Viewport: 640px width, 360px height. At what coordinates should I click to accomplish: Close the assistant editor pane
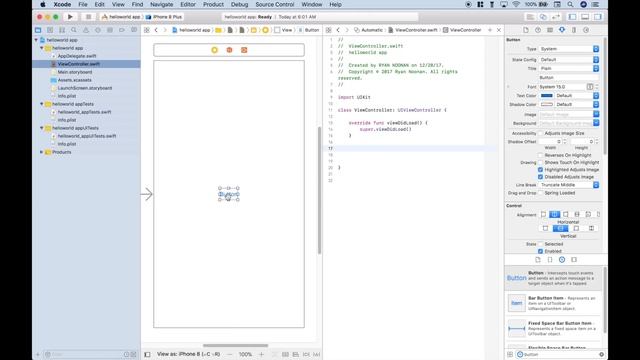tap(499, 30)
